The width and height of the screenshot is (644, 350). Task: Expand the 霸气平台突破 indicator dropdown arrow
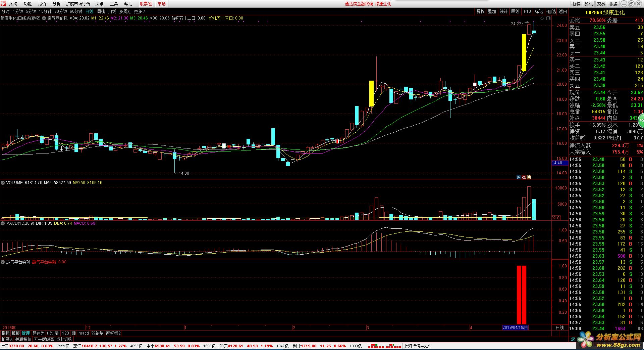(x=3, y=262)
